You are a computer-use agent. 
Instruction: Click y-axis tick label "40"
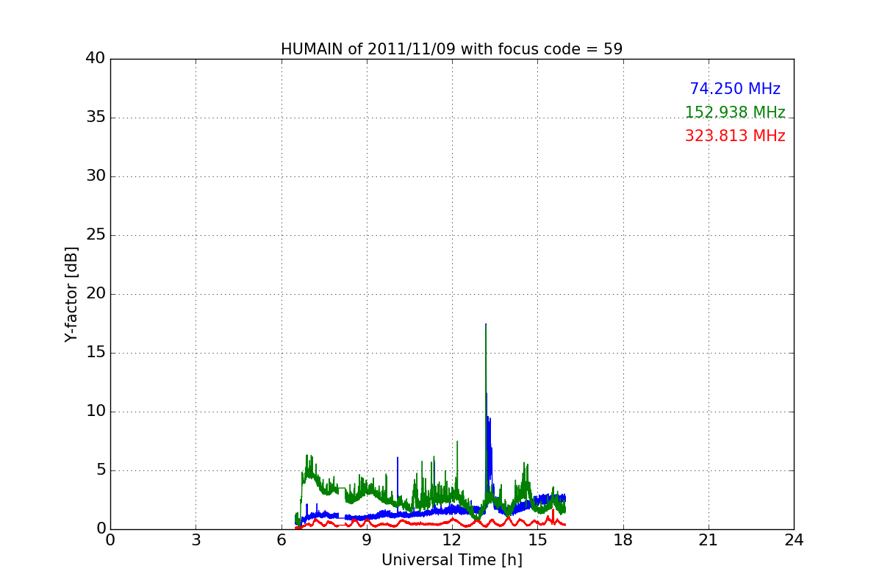(x=96, y=59)
